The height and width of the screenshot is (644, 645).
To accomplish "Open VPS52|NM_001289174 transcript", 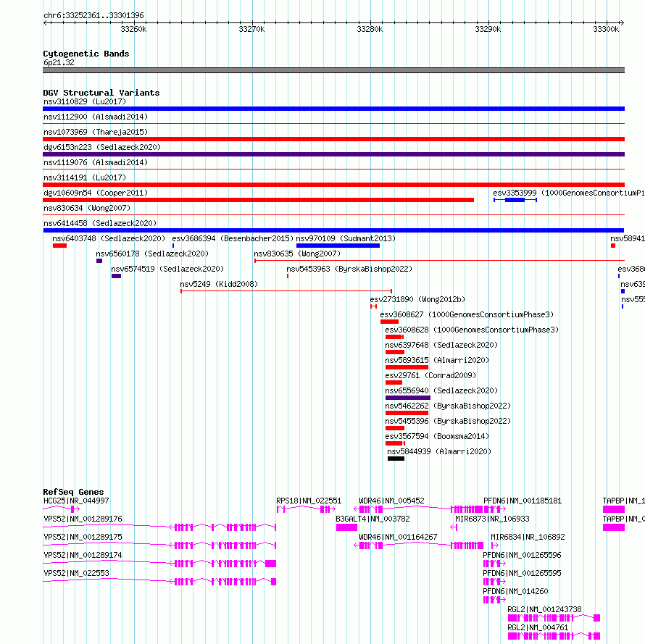I will 159,564.
